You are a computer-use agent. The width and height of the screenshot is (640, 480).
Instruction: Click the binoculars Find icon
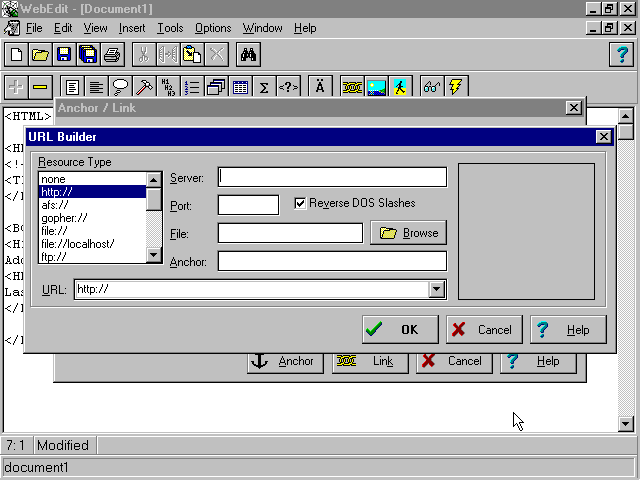coord(249,54)
